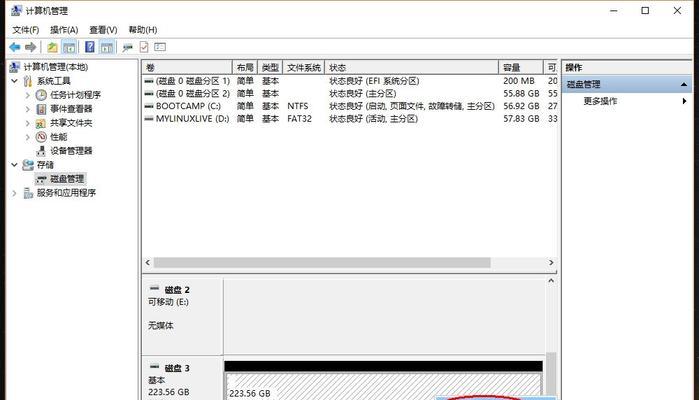The width and height of the screenshot is (699, 400).
Task: Collapse the 存储 tree node
Action: pyautogui.click(x=14, y=165)
